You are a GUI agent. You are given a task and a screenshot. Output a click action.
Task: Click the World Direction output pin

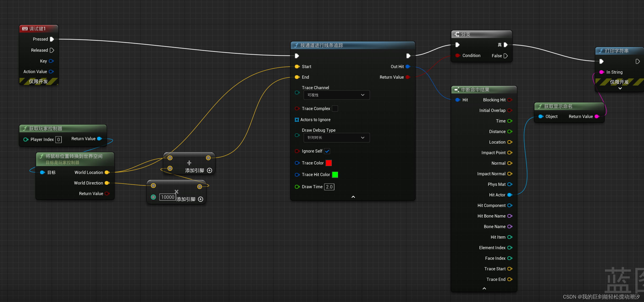[107, 183]
